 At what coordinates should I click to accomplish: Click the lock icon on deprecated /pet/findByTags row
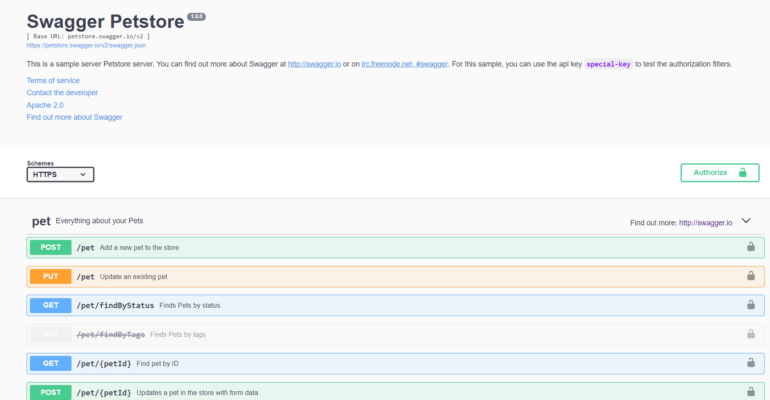[x=751, y=333]
